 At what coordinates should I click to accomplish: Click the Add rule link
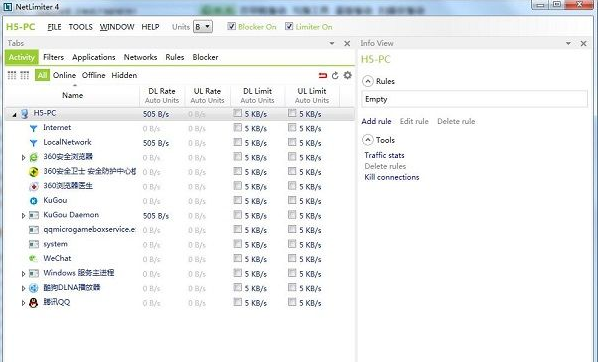click(376, 121)
